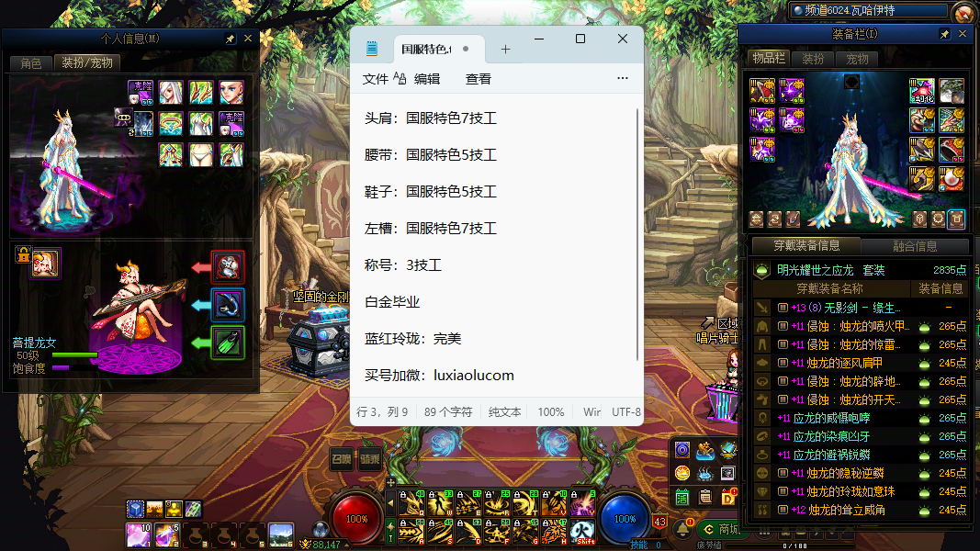Add a new Notepad tab
Screen dimensions: 980x551
click(x=505, y=49)
